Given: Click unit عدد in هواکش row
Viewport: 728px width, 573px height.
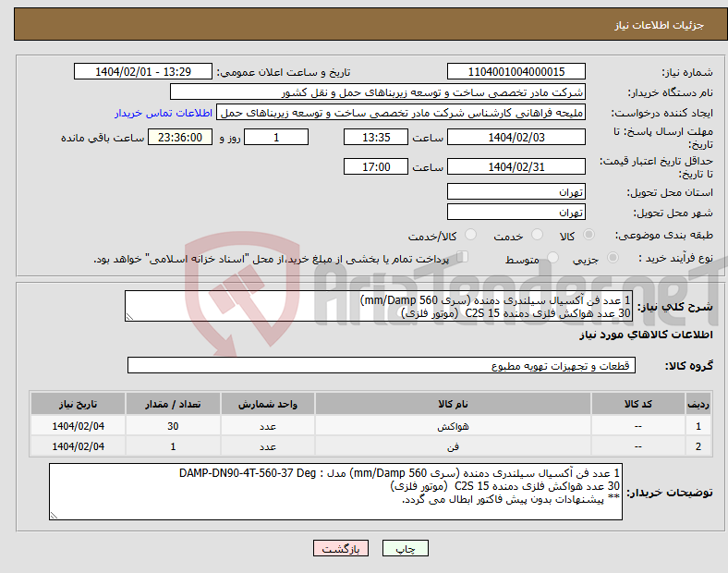Looking at the screenshot, I should click(268, 426).
